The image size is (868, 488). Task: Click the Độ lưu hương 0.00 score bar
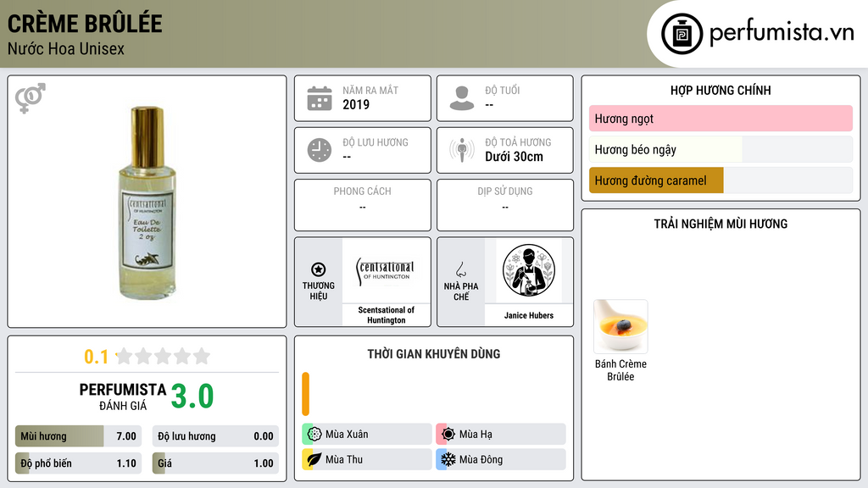(x=215, y=436)
